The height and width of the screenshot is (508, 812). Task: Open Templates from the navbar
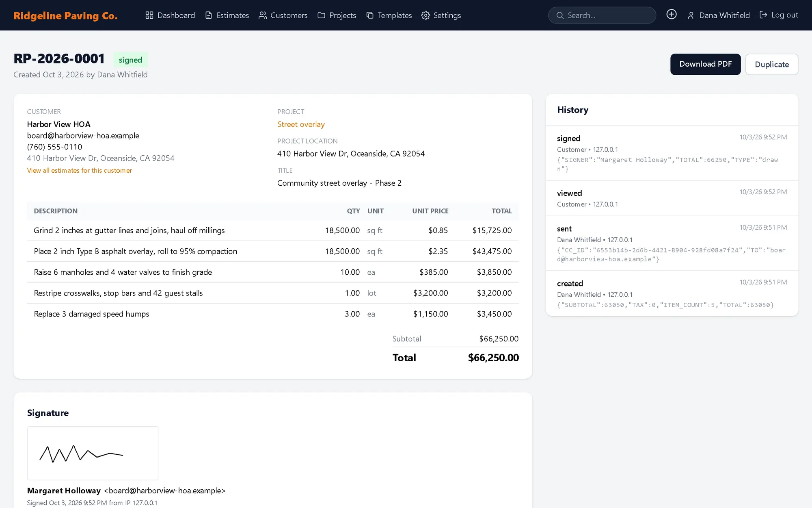[389, 15]
